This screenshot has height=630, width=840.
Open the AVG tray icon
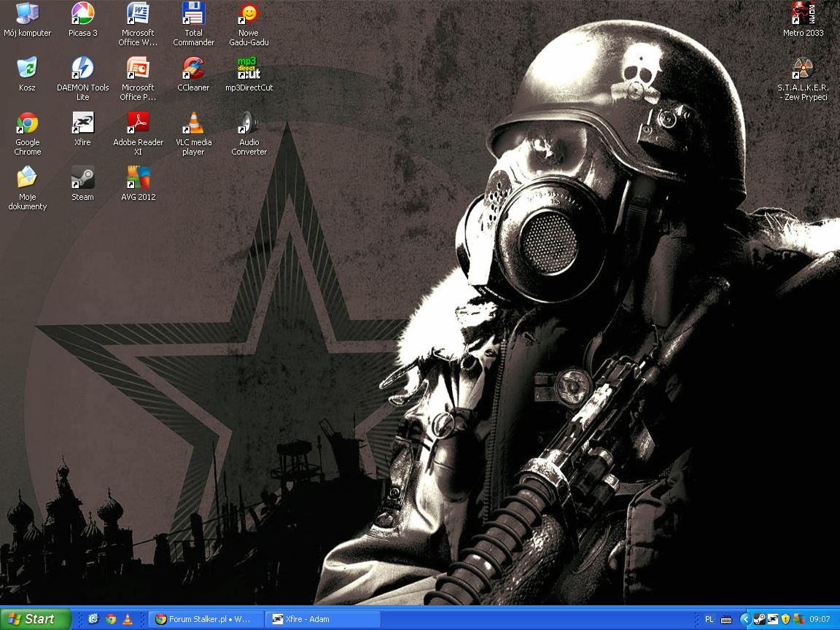798,619
